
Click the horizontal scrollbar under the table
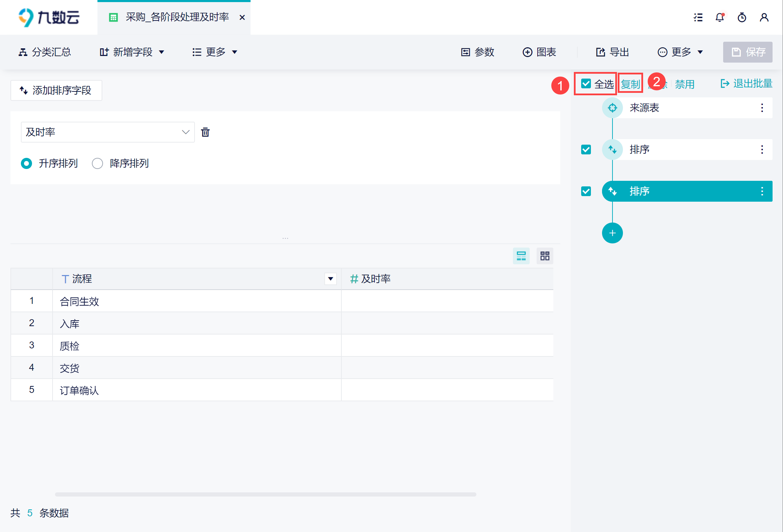pyautogui.click(x=265, y=494)
